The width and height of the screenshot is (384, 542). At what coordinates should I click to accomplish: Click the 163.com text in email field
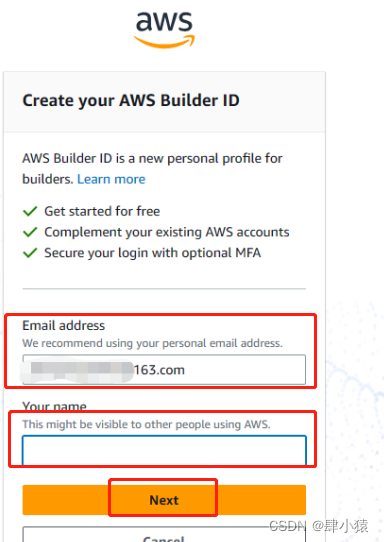pos(159,370)
